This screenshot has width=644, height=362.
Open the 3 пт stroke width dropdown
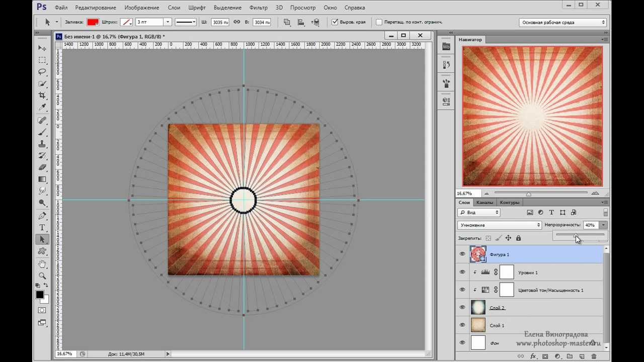pyautogui.click(x=168, y=22)
